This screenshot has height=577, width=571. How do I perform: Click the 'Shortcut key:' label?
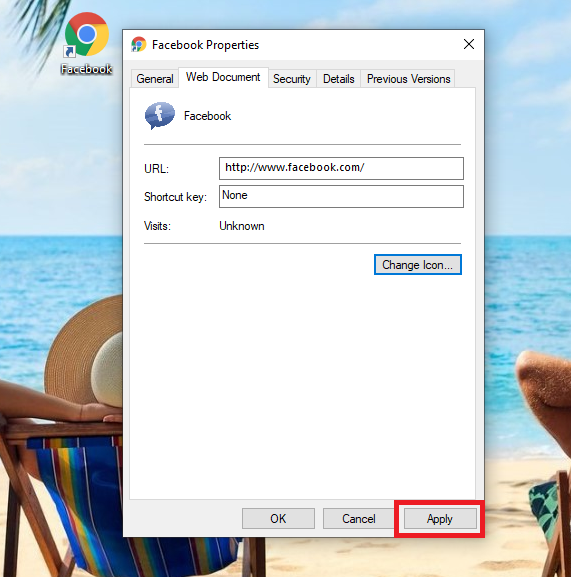coord(175,197)
